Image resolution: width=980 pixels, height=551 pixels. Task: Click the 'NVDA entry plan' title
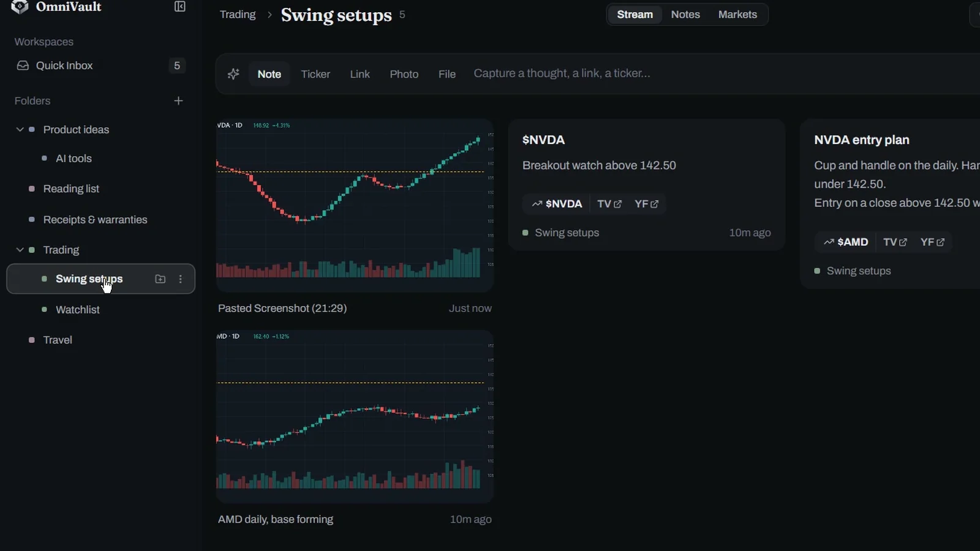pos(862,140)
